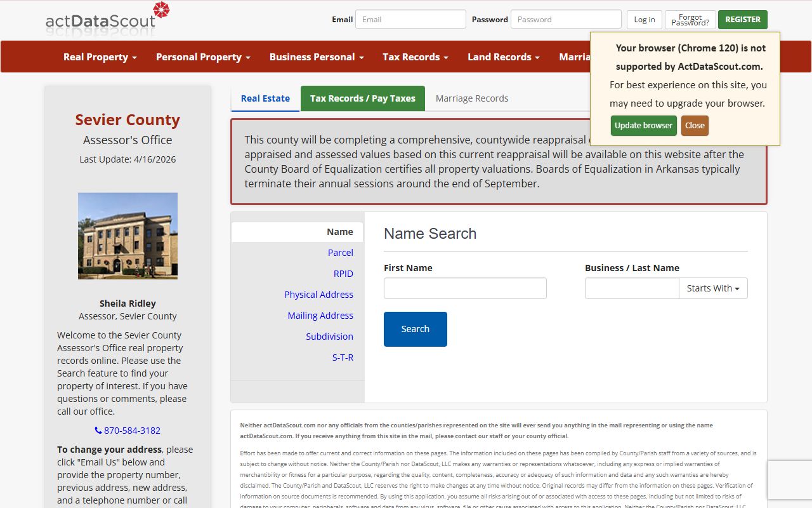Click the Email input field
This screenshot has height=508, width=812.
point(410,19)
